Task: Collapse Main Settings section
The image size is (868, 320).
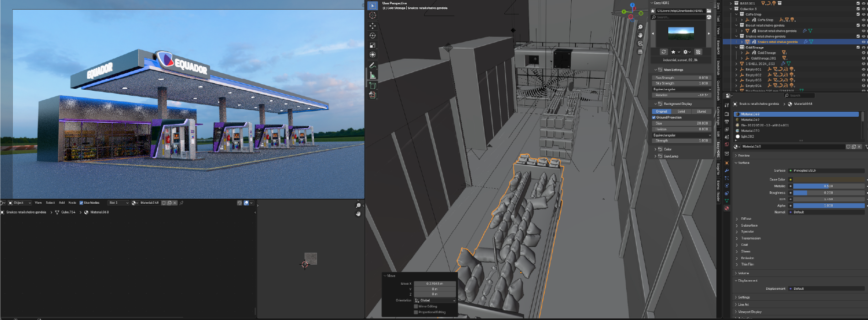Action: [x=655, y=70]
